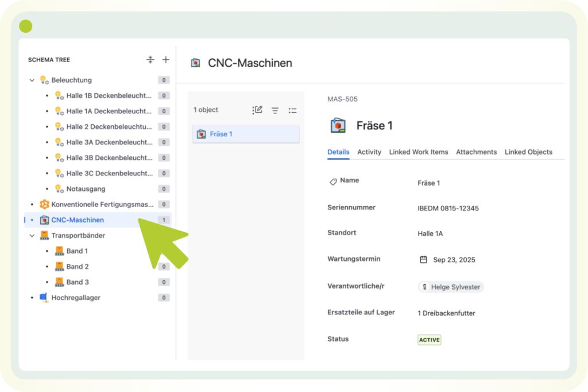The height and width of the screenshot is (392, 588).
Task: Open Band 1 tree item
Action: (77, 251)
